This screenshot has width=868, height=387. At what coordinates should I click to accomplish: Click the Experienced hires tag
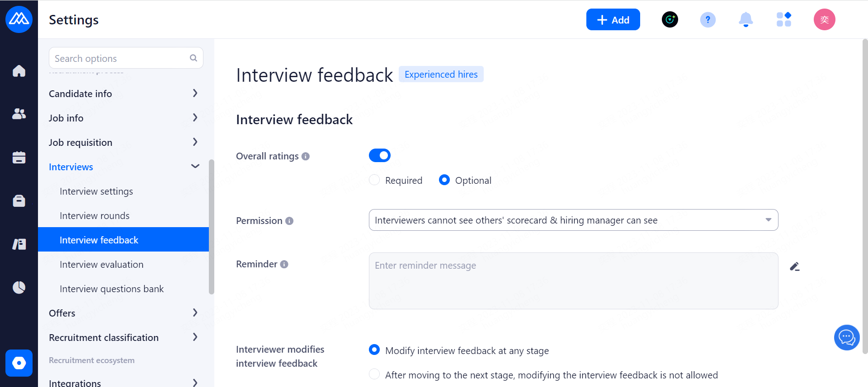click(441, 75)
